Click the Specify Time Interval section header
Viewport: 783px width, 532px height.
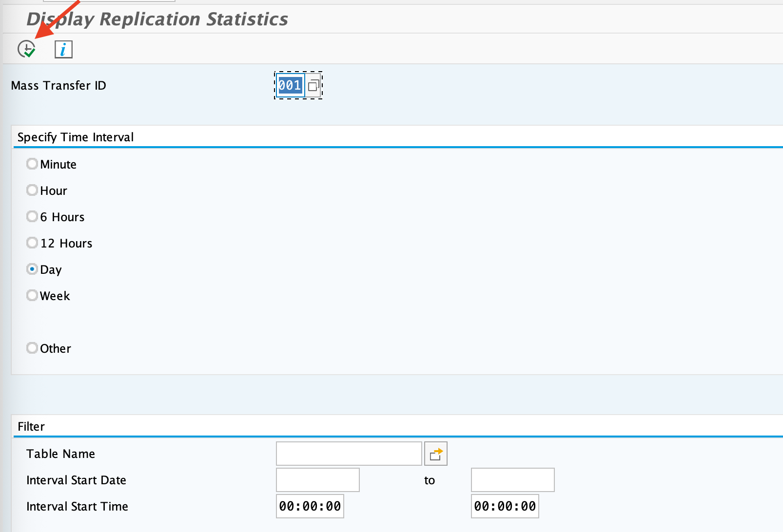75,137
